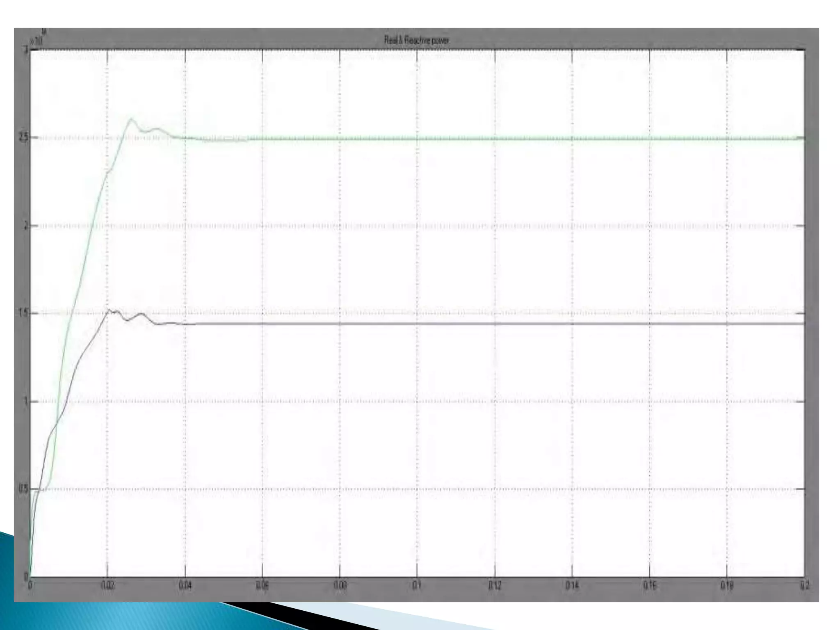This screenshot has width=840, height=630.
Task: Click the black curve's overshoot peak
Action: click(109, 310)
